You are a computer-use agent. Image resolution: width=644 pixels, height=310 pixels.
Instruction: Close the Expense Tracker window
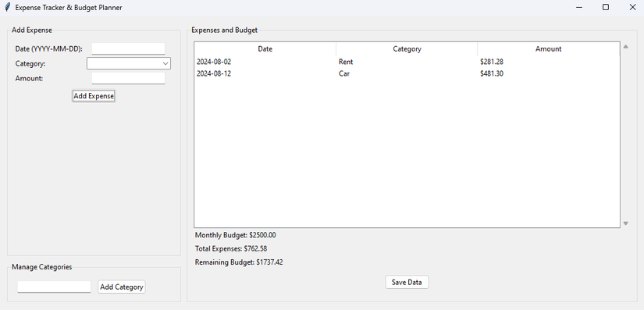(x=632, y=7)
